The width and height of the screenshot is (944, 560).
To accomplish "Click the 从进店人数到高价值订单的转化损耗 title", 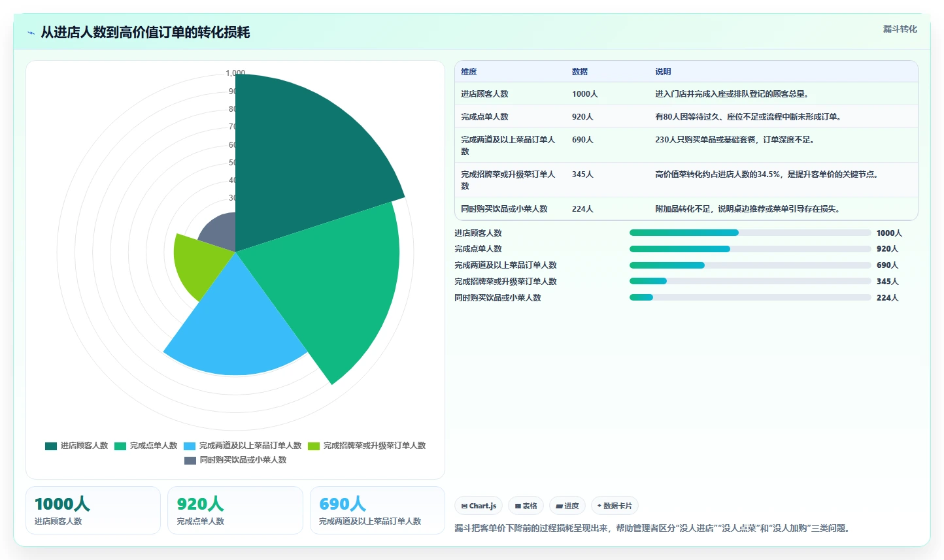I will [145, 33].
